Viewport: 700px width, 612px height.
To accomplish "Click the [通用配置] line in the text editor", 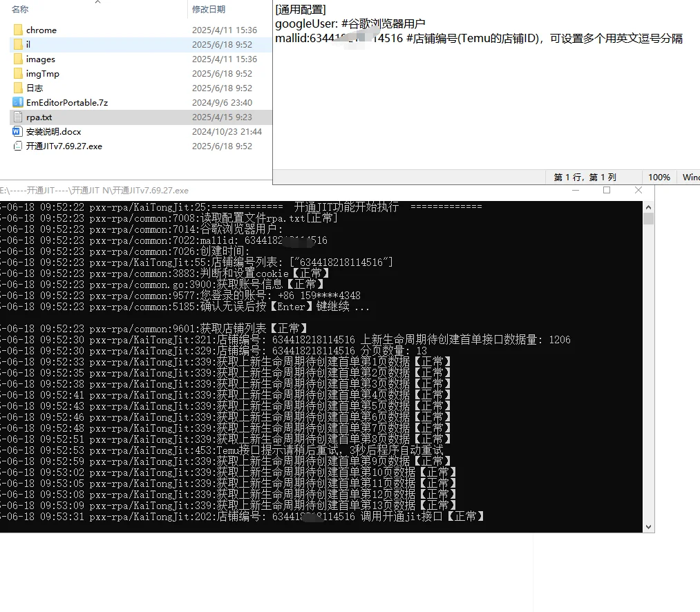I will [x=301, y=10].
